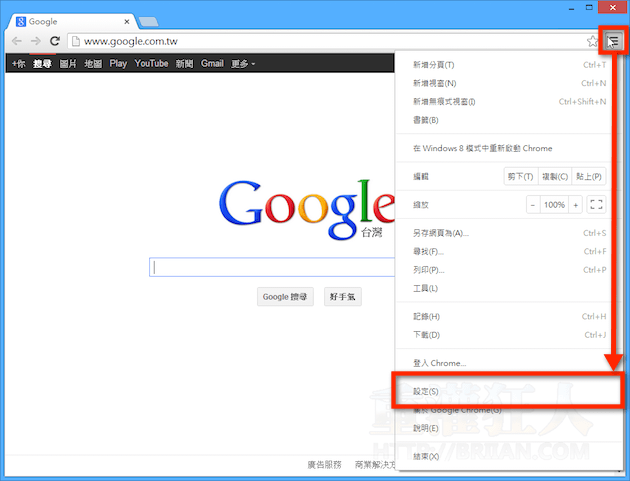The image size is (630, 481).
Task: Expand the 工具(L) submenu
Action: (x=426, y=288)
